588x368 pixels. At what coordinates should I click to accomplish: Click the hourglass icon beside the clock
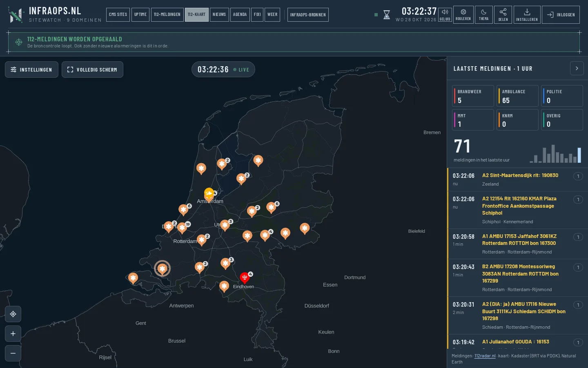(x=386, y=15)
